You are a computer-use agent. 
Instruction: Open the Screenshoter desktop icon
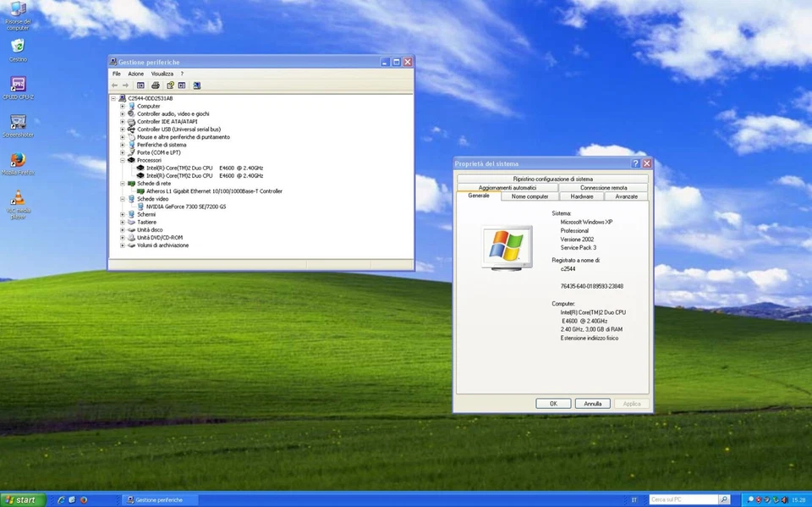(18, 123)
